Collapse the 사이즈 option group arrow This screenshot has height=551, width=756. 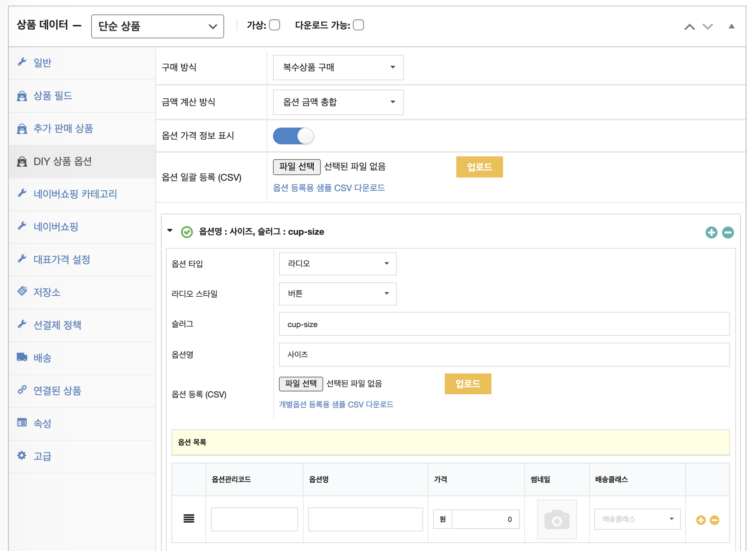170,231
